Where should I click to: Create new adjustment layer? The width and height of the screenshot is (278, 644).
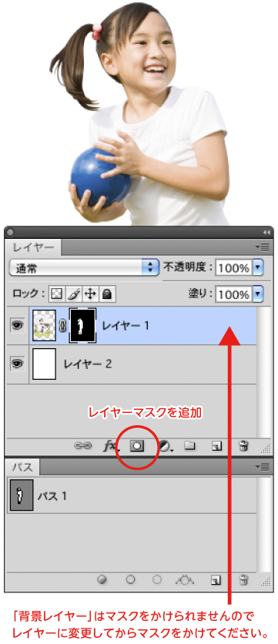click(x=165, y=447)
